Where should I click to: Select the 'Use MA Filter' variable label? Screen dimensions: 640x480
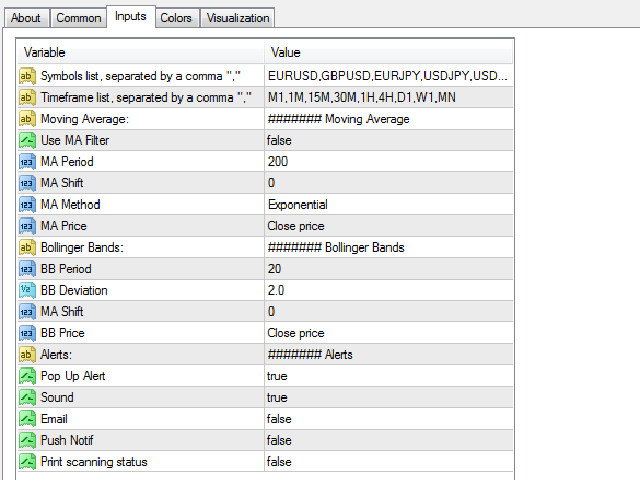(75, 140)
